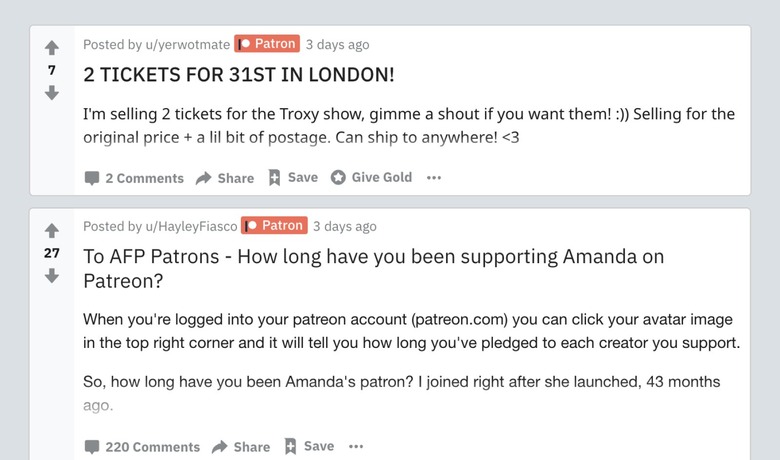Save the AFP Patrons post

click(x=309, y=446)
